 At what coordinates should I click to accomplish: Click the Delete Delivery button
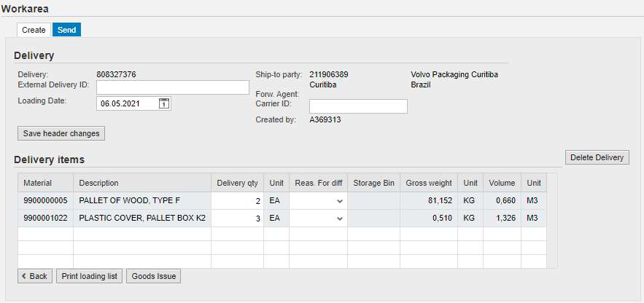pyautogui.click(x=597, y=157)
